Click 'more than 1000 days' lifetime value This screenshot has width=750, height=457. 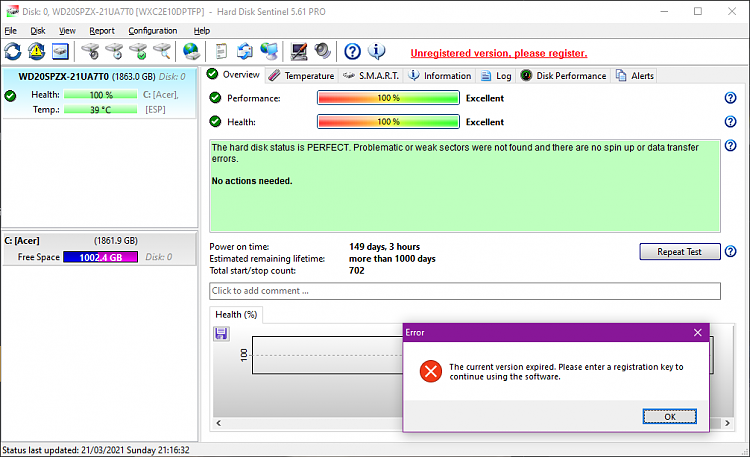[x=392, y=258]
